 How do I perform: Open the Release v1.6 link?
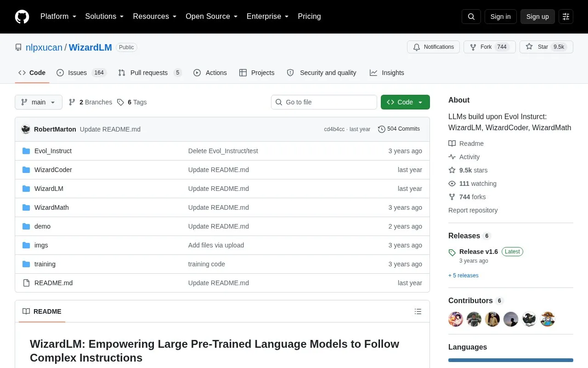tap(479, 252)
